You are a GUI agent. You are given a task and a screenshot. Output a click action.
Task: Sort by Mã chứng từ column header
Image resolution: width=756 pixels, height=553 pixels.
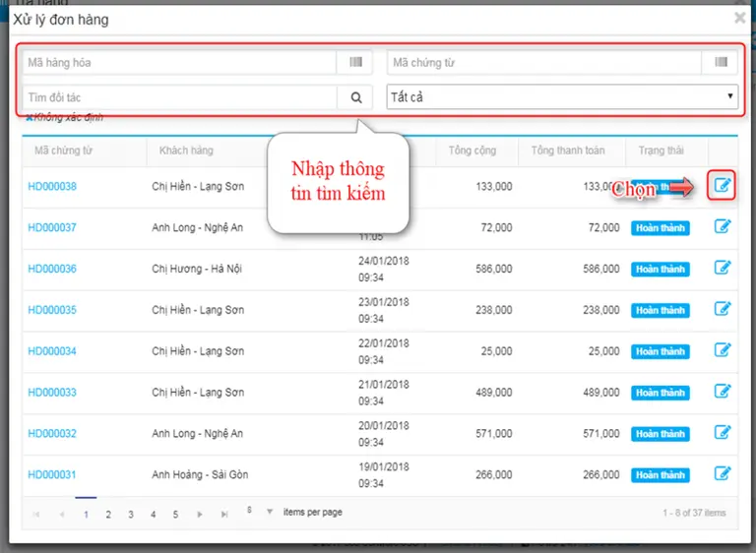pos(63,151)
